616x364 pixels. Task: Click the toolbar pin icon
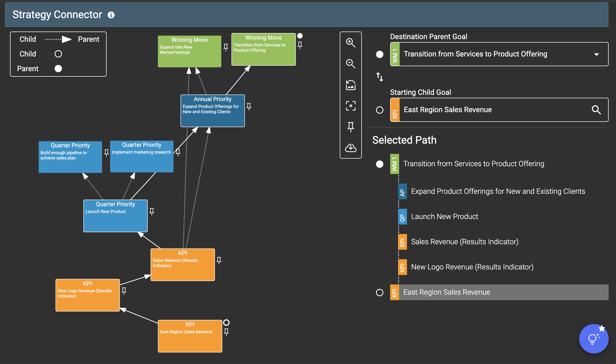[351, 127]
